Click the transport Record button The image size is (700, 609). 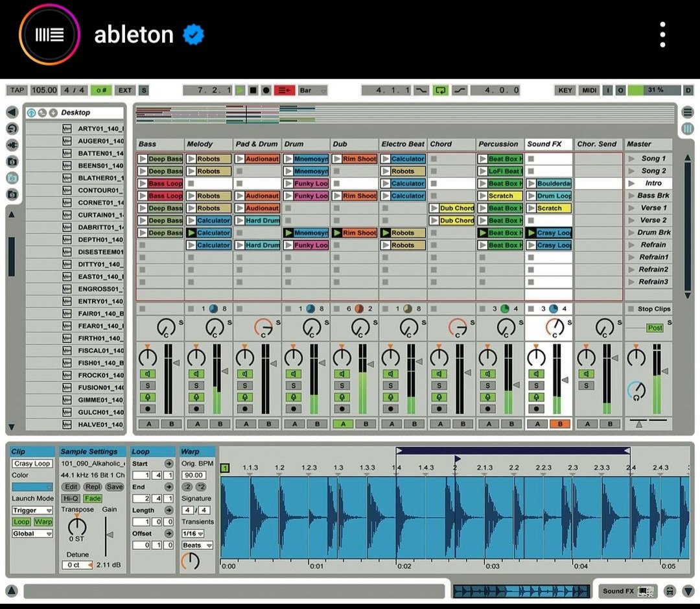tap(266, 90)
